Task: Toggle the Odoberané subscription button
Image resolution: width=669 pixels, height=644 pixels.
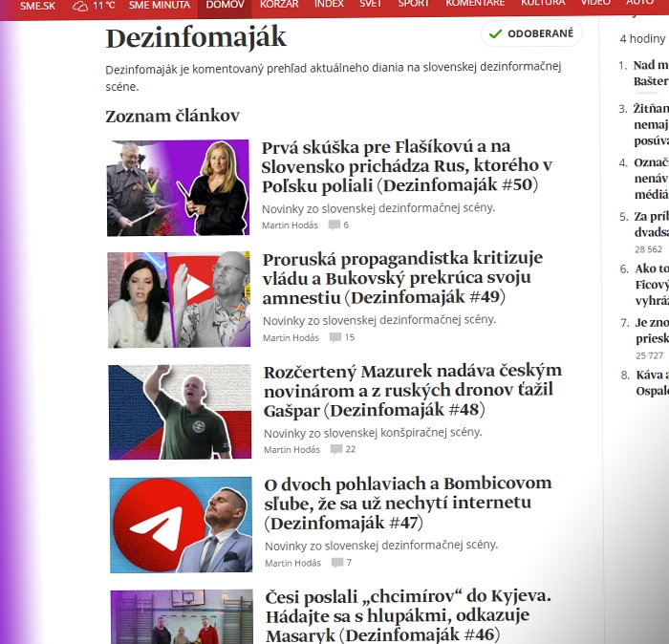Action: coord(531,33)
